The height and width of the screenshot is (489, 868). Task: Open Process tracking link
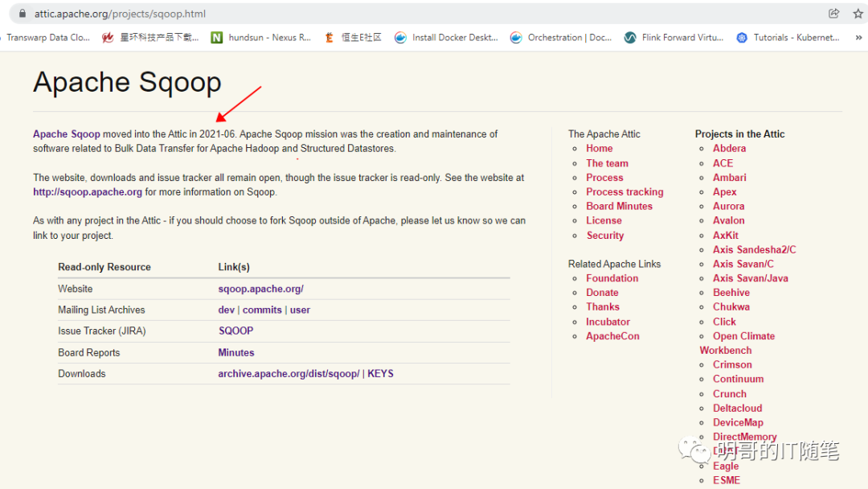pyautogui.click(x=624, y=192)
